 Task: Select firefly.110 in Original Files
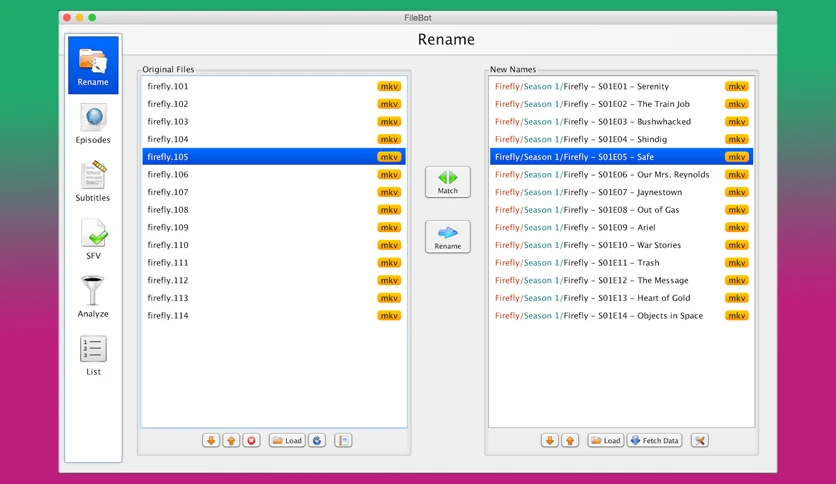pyautogui.click(x=274, y=245)
